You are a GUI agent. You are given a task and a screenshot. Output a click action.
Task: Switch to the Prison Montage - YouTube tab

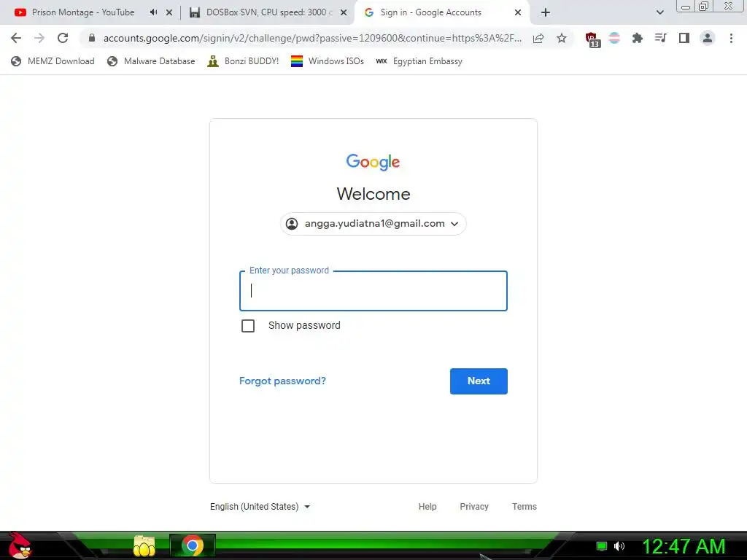pyautogui.click(x=83, y=12)
